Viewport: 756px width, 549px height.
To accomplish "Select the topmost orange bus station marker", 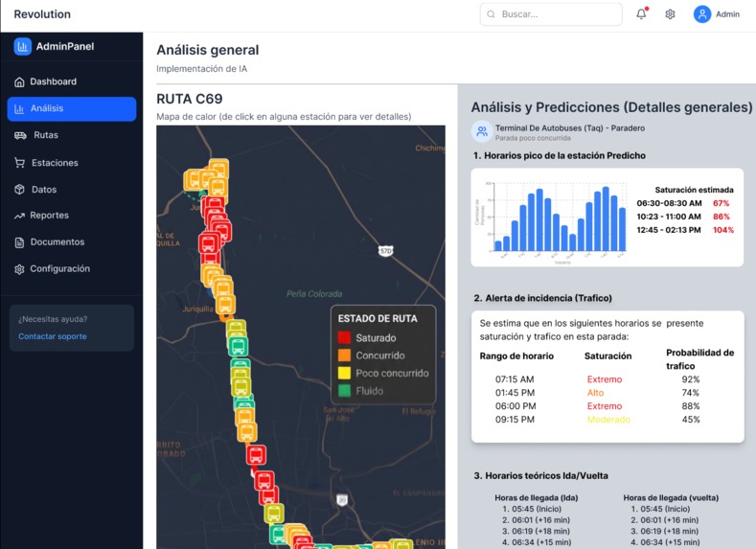I will pyautogui.click(x=218, y=169).
